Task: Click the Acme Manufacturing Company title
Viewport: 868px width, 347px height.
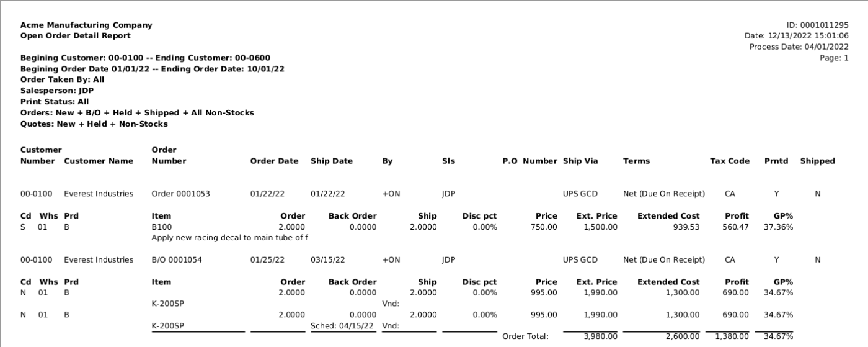Action: pos(86,25)
